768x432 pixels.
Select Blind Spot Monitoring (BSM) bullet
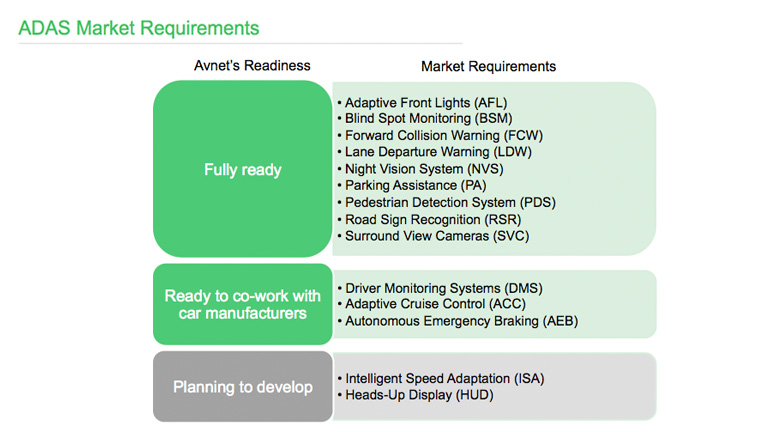pos(428,118)
